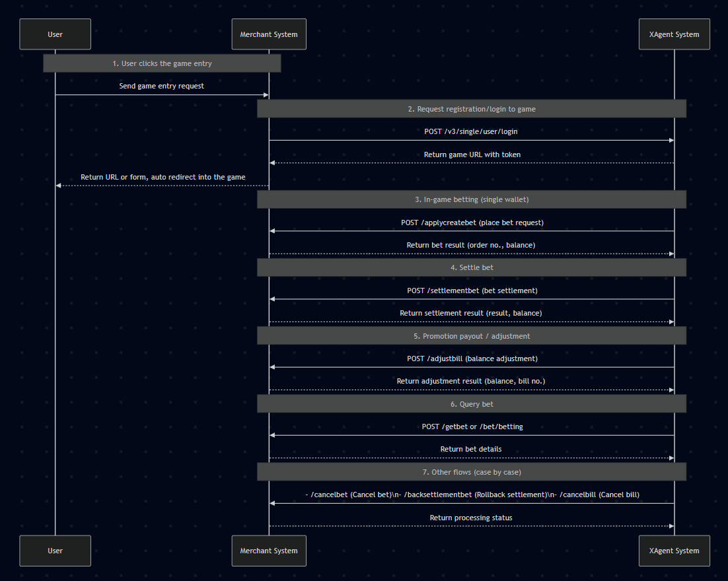This screenshot has width=728, height=581.
Task: Select the '4. Settle bet' note bar
Action: (x=472, y=267)
